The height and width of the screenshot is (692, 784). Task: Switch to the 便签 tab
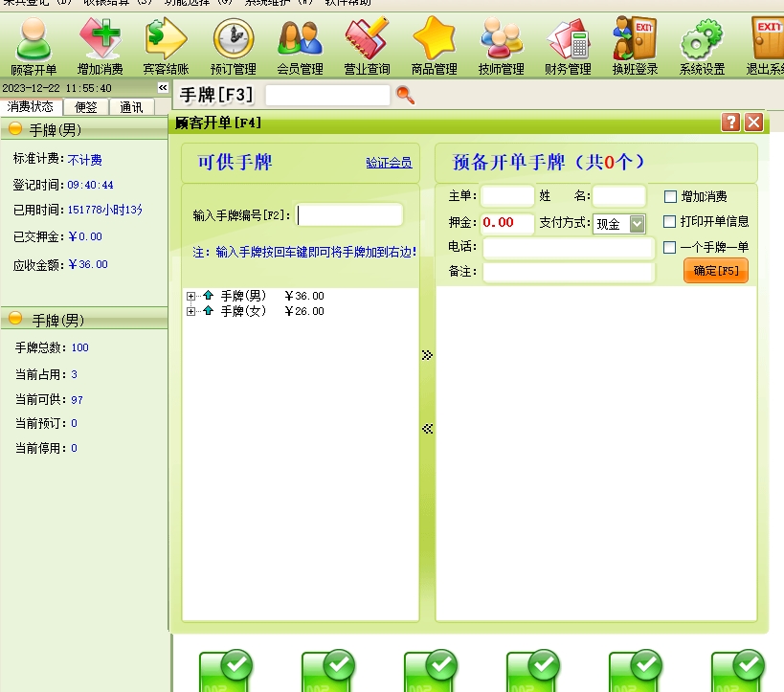click(x=86, y=107)
